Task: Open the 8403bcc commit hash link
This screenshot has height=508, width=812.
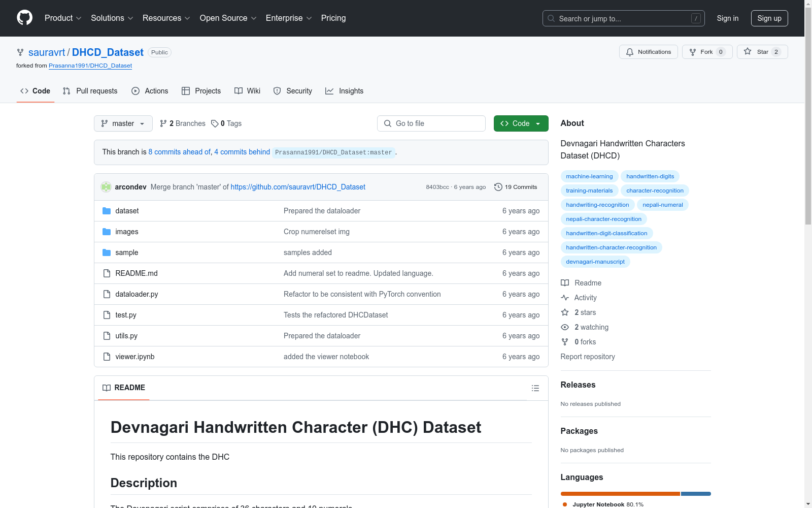Action: point(437,187)
